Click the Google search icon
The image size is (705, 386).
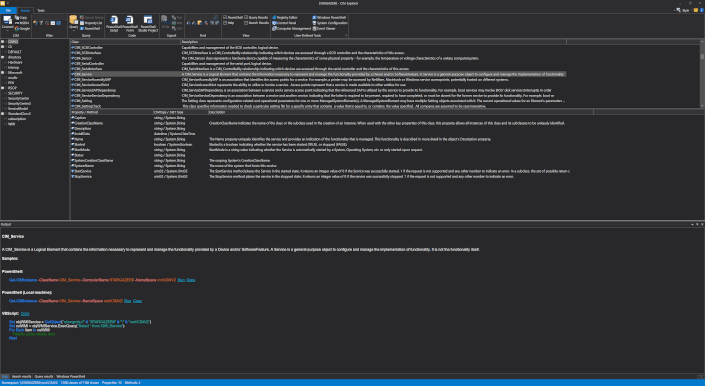[x=22, y=28]
